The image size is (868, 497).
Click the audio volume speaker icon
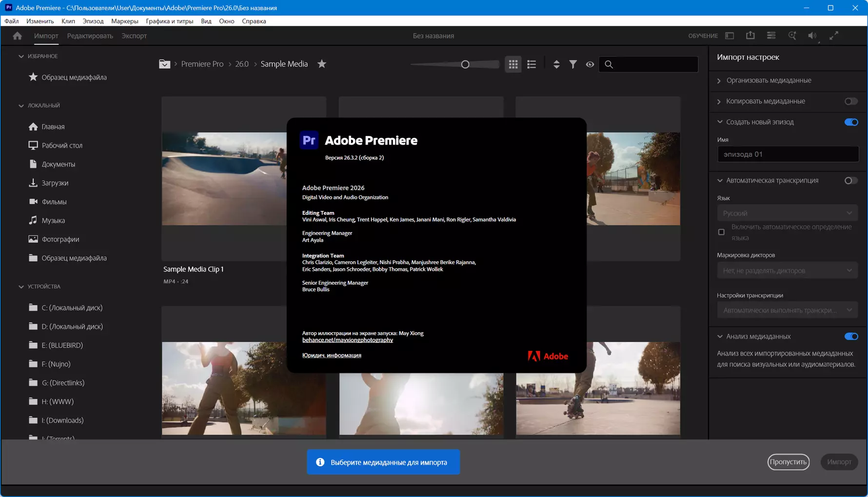pyautogui.click(x=812, y=36)
